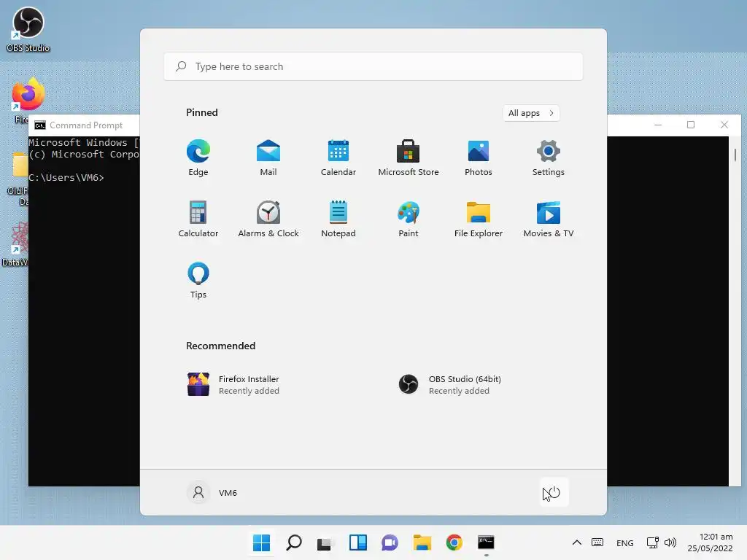
Task: Open Task View on taskbar
Action: click(x=325, y=542)
